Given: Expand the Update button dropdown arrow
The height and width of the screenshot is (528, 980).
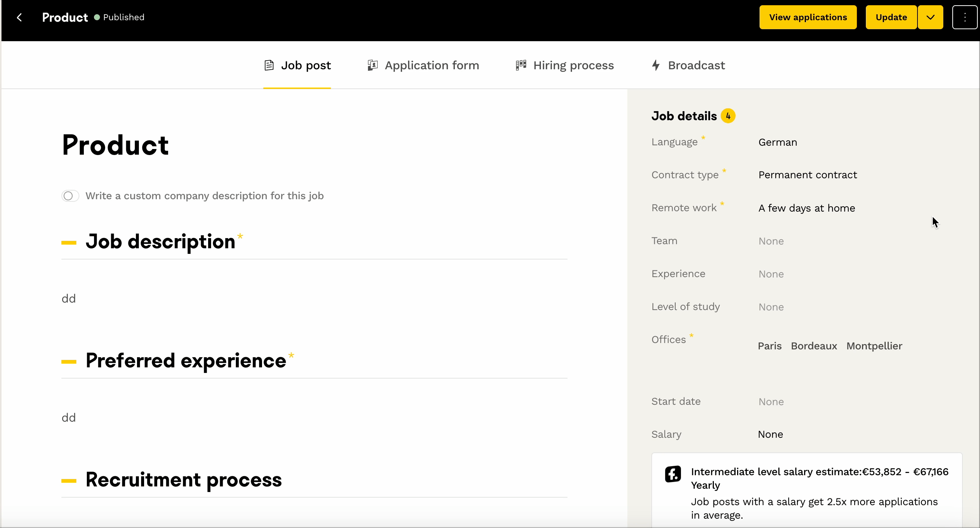Looking at the screenshot, I should [x=930, y=18].
